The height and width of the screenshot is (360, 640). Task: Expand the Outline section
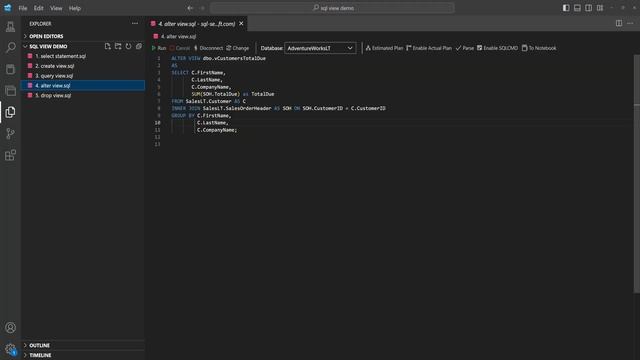pyautogui.click(x=40, y=345)
